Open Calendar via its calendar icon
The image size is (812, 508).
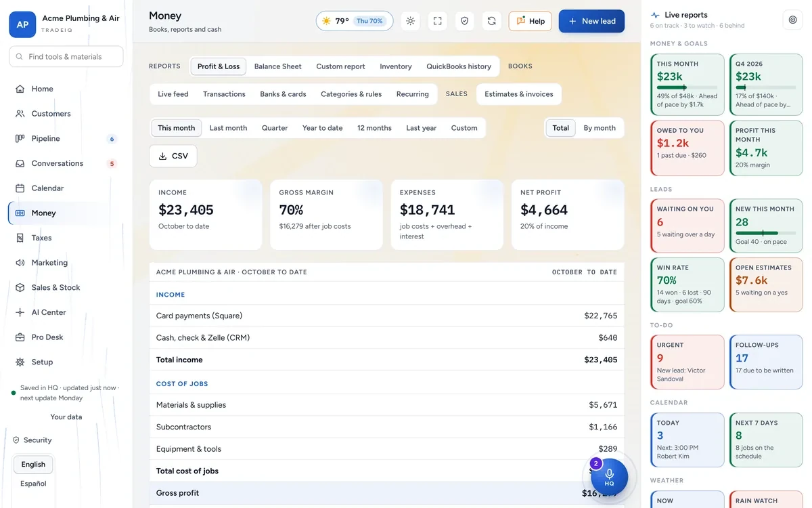(x=20, y=188)
